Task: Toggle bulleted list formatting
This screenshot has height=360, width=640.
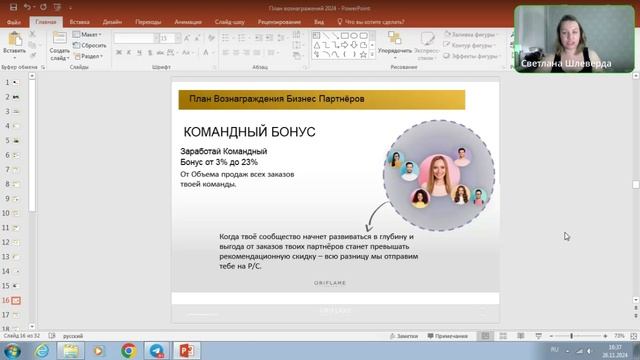Action: [226, 38]
